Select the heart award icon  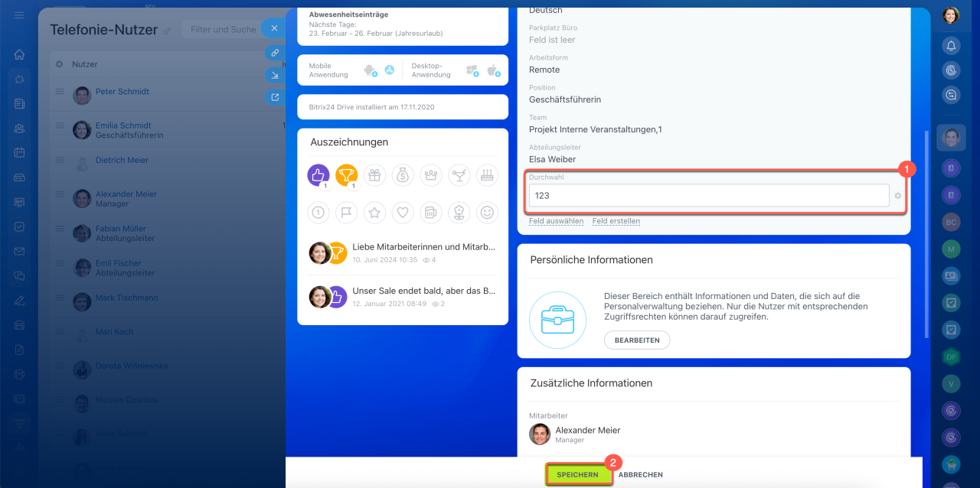point(403,212)
